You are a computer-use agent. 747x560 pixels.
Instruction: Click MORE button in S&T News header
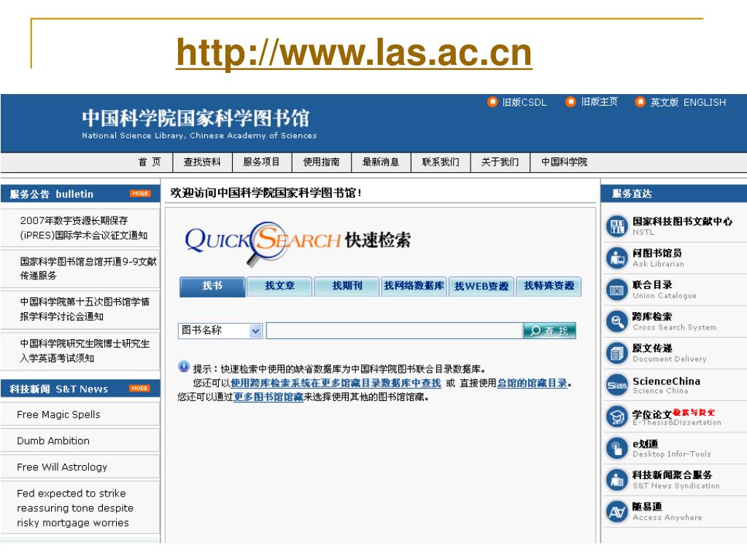[x=139, y=389]
